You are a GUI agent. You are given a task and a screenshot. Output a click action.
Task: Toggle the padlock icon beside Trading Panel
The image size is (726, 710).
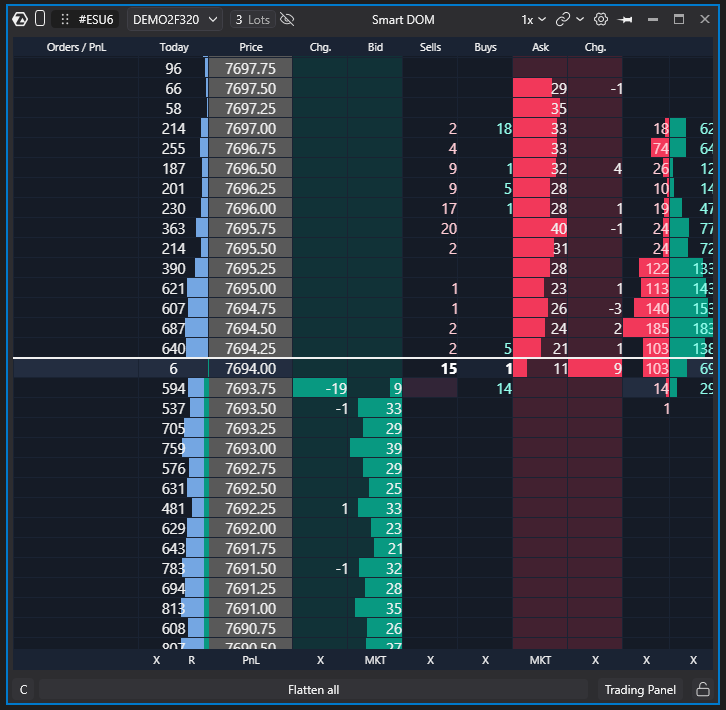tap(703, 689)
